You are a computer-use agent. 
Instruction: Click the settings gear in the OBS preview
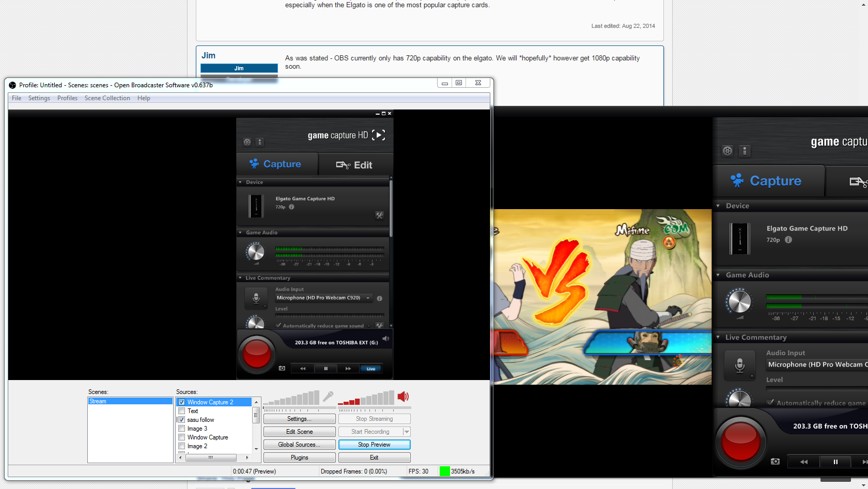[x=247, y=142]
